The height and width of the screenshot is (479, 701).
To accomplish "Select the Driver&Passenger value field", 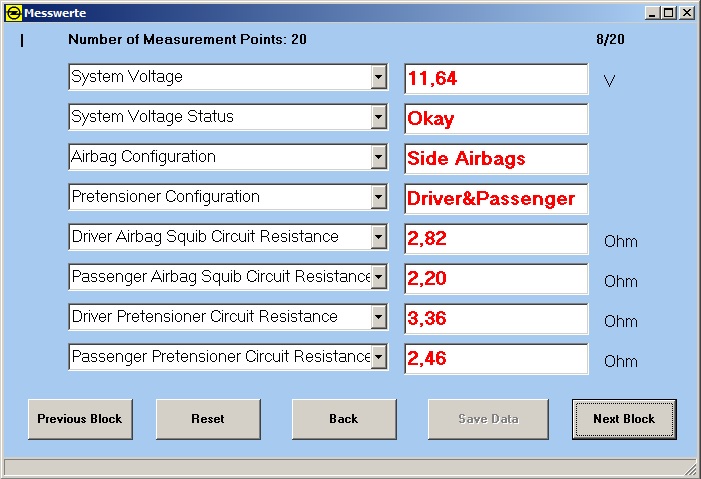I will [x=496, y=199].
